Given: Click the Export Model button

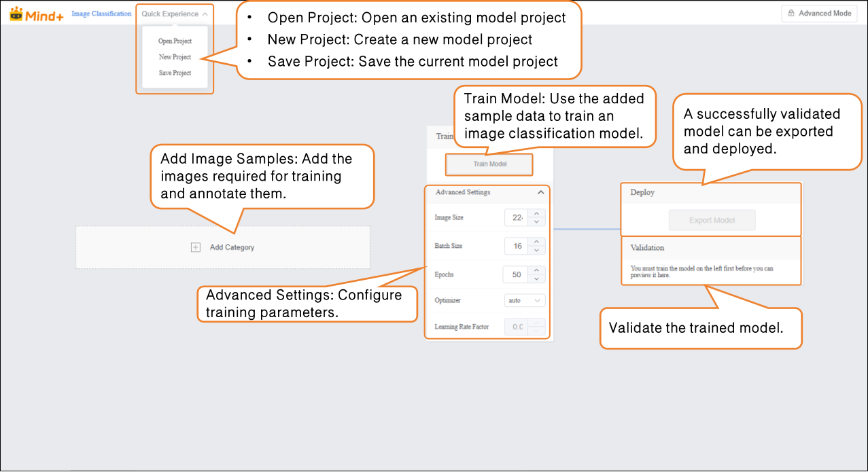Looking at the screenshot, I should coord(712,221).
